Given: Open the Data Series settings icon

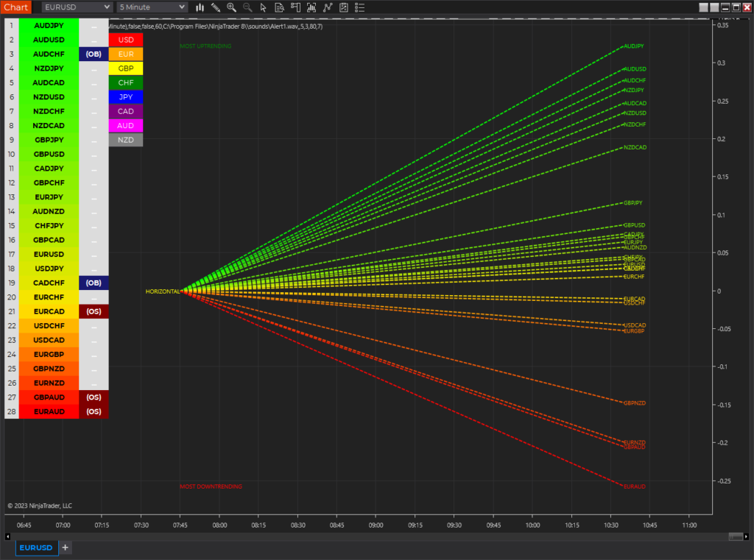Looking at the screenshot, I should (x=279, y=7).
